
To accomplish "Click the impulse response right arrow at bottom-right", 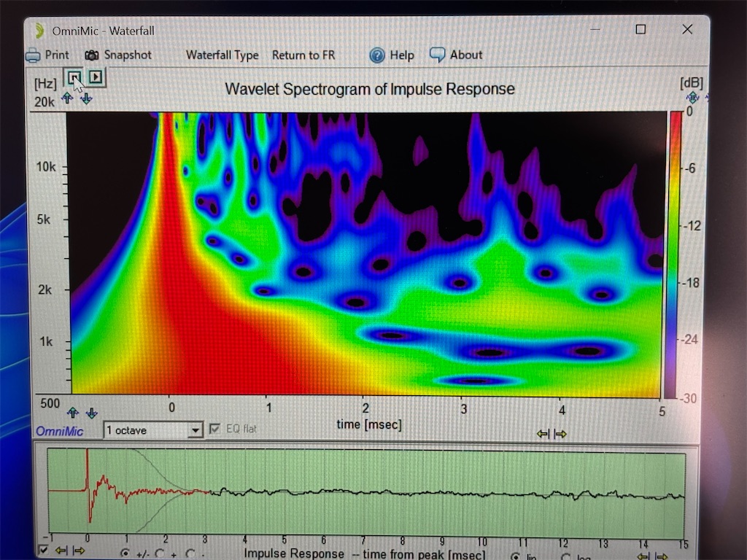I will (x=662, y=556).
